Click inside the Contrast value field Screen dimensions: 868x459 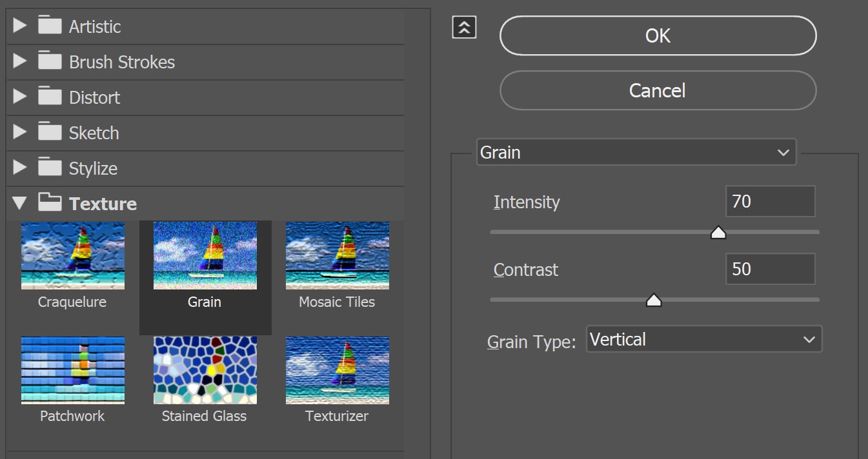pos(769,269)
